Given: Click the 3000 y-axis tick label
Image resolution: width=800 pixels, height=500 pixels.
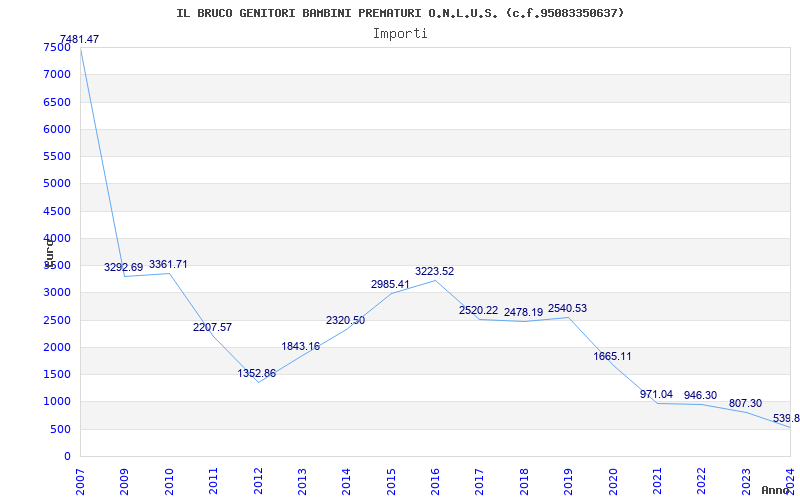Looking at the screenshot, I should 57,292.
